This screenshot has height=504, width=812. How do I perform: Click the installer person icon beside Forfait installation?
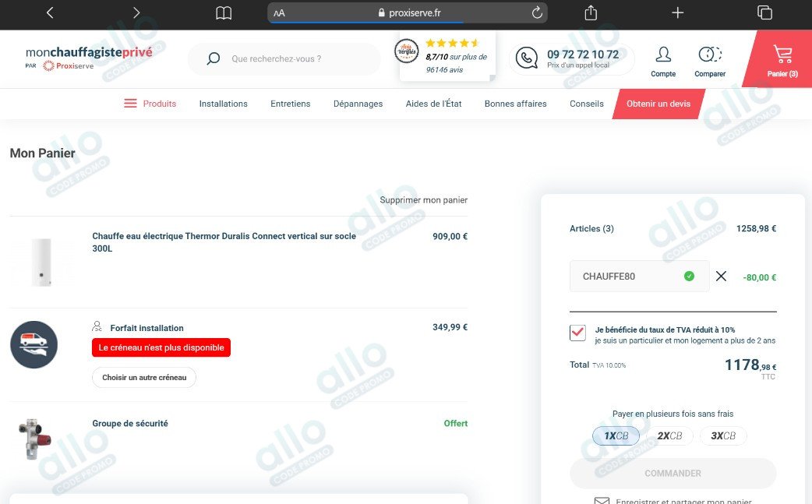(97, 326)
